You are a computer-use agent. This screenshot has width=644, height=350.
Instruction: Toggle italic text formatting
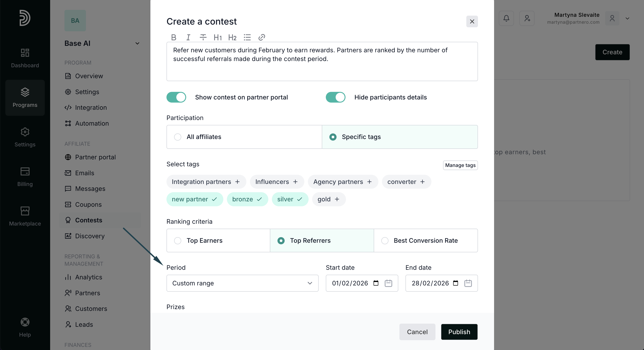188,38
